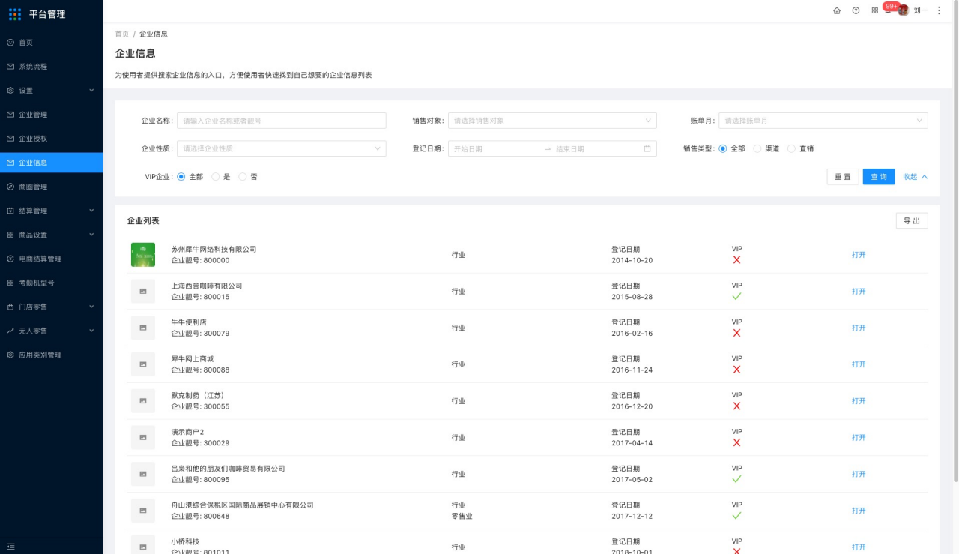959x554 pixels.
Task: Open 应用类别管理 sidebar item
Action: click(51, 355)
